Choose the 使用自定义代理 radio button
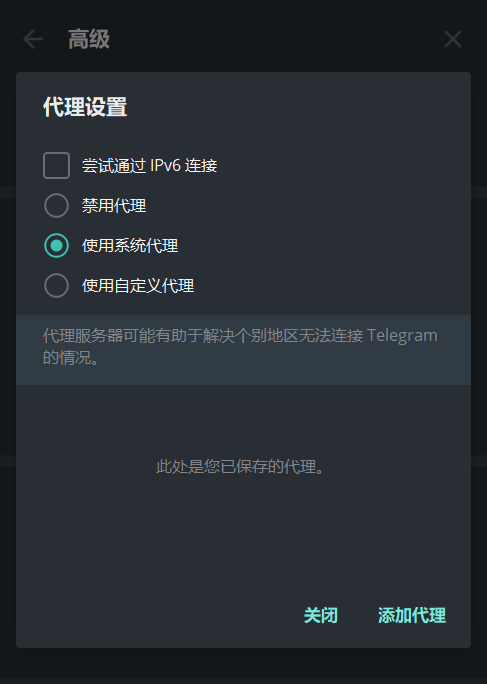 pos(56,286)
